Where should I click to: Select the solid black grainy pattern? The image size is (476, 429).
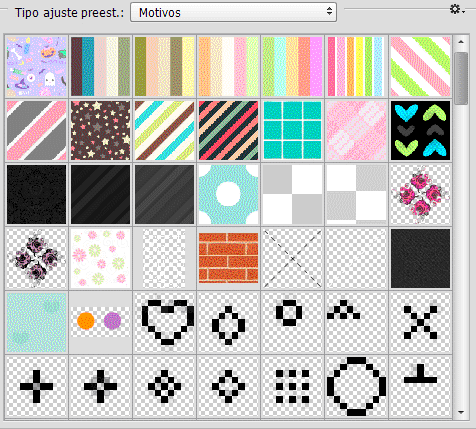point(36,194)
